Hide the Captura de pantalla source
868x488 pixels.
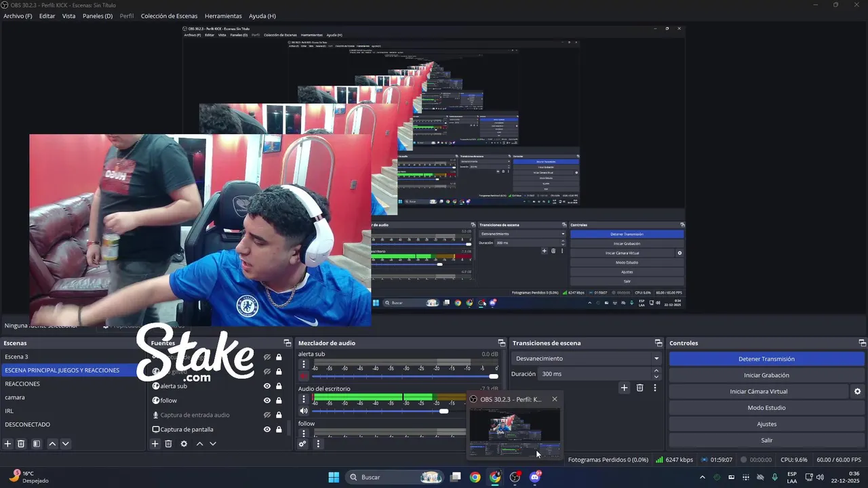[x=267, y=429]
